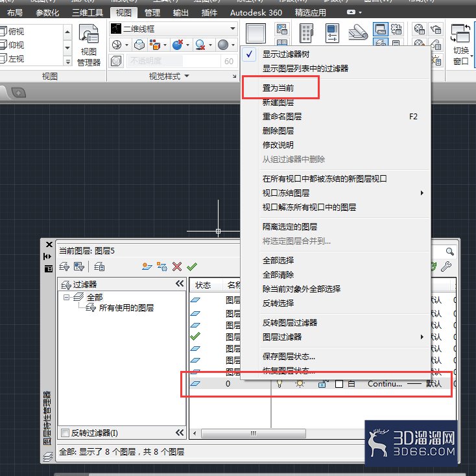This screenshot has height=476, width=476.
Task: Click the search magnifier in layer manager
Action: click(x=449, y=252)
